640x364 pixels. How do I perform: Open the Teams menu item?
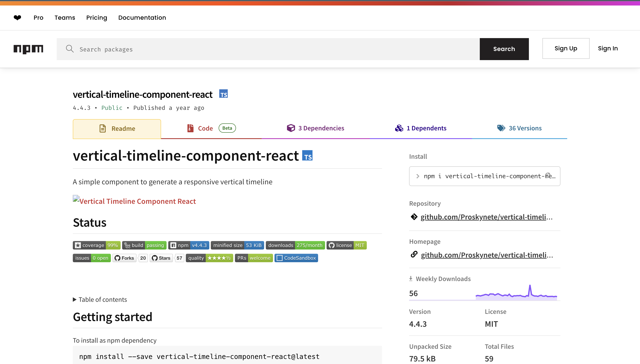(65, 18)
